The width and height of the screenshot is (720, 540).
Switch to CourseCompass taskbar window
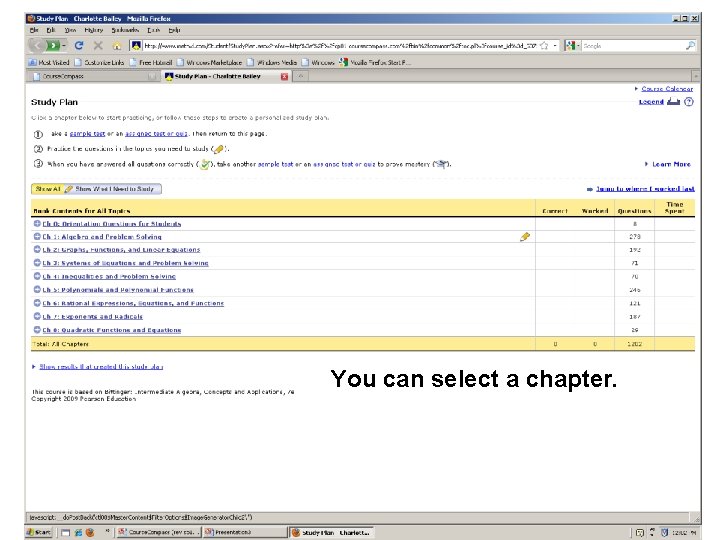coord(158,532)
